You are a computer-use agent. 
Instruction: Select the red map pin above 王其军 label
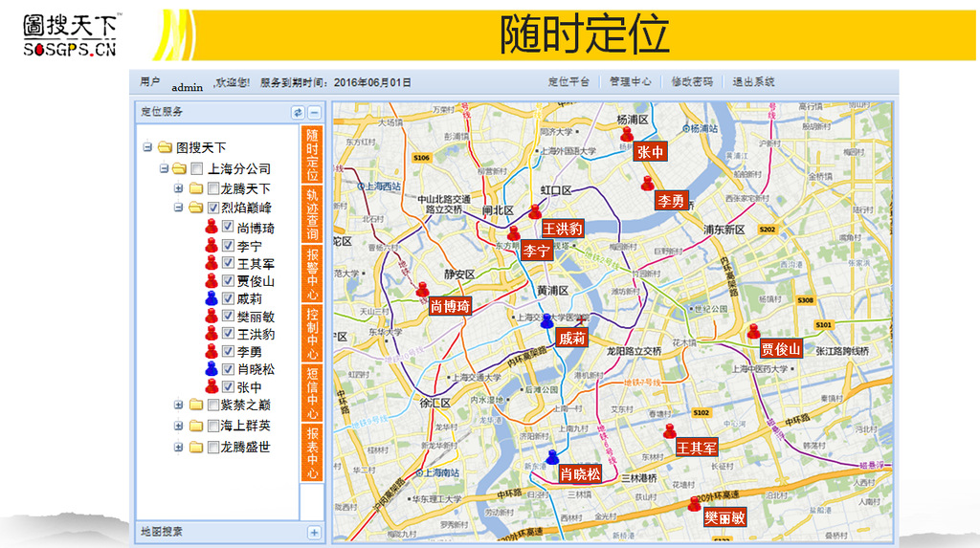click(670, 431)
